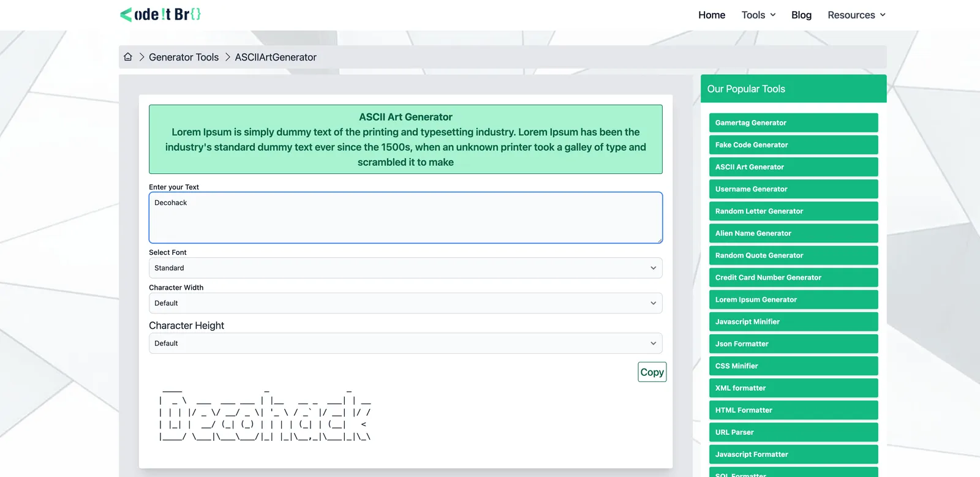The height and width of the screenshot is (477, 980).
Task: Expand the Character Width dropdown
Action: 405,303
